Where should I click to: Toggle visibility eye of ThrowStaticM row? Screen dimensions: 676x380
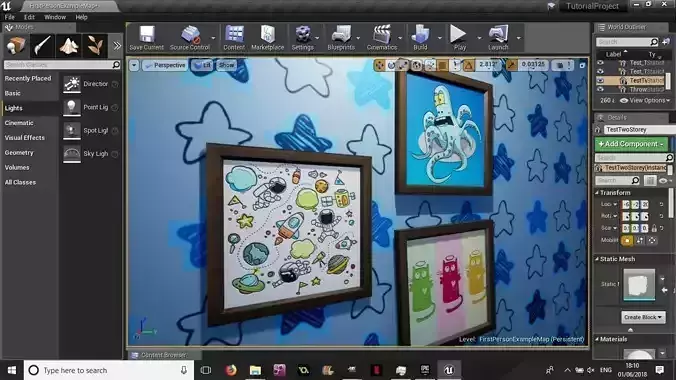click(x=600, y=89)
